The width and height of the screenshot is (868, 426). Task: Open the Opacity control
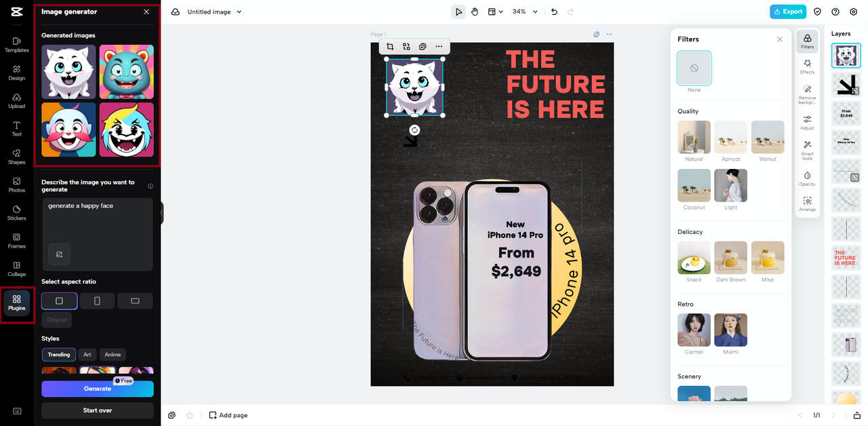pos(807,178)
